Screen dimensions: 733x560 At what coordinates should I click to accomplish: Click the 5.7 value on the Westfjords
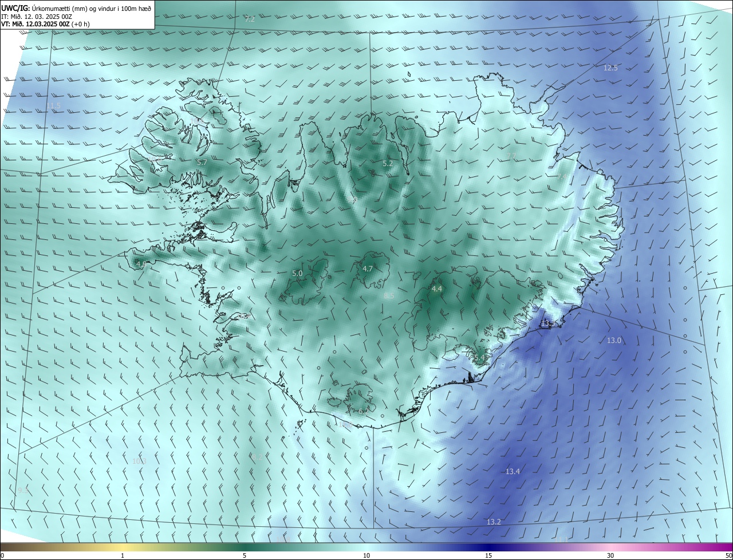pyautogui.click(x=202, y=163)
